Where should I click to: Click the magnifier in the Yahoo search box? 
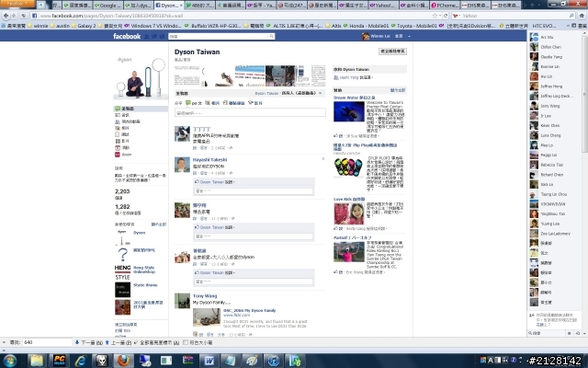(571, 16)
